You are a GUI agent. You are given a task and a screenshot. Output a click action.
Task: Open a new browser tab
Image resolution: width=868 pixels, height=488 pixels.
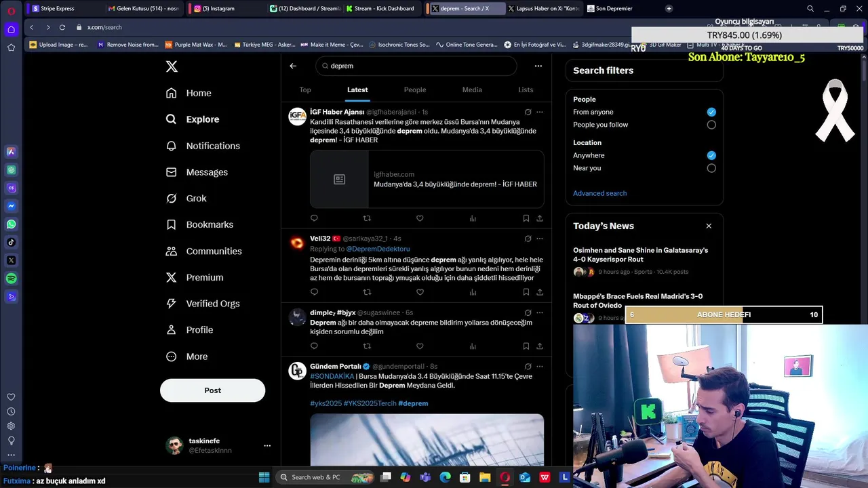click(x=669, y=8)
